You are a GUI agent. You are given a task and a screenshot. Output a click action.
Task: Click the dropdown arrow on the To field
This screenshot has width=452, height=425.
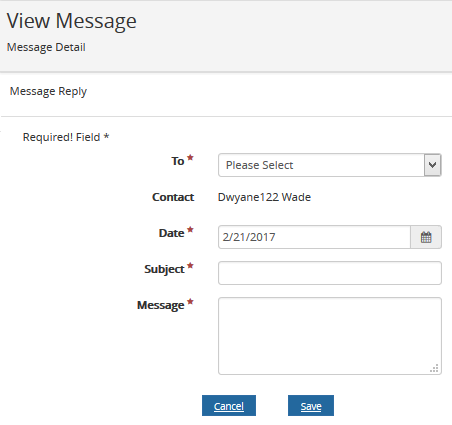point(432,165)
